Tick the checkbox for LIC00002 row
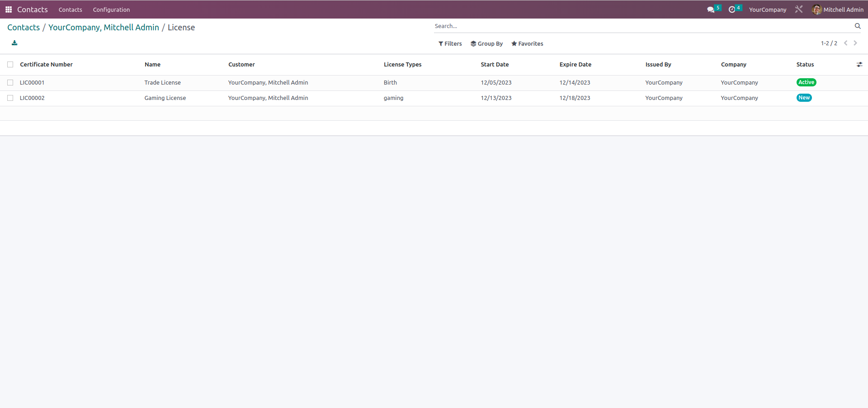 pyautogui.click(x=10, y=98)
